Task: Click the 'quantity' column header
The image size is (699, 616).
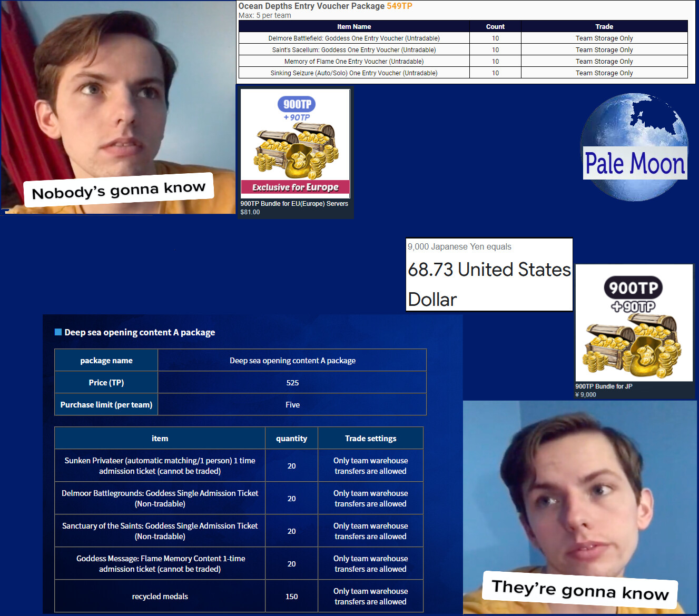Action: point(291,439)
